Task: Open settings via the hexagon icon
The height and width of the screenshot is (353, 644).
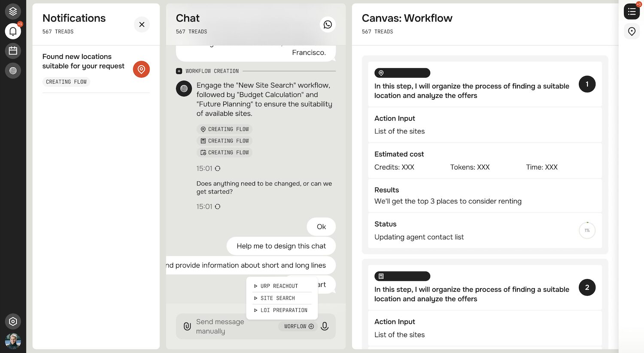Action: tap(13, 321)
